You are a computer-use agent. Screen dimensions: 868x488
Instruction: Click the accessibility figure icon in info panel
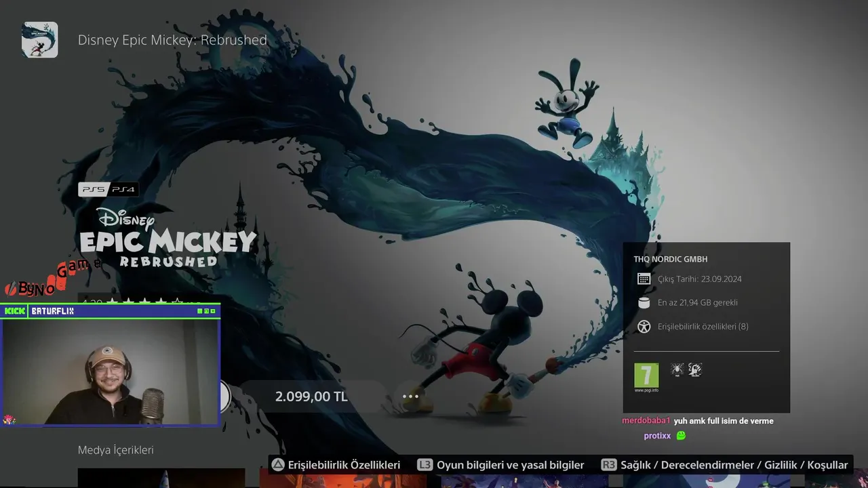pos(644,327)
